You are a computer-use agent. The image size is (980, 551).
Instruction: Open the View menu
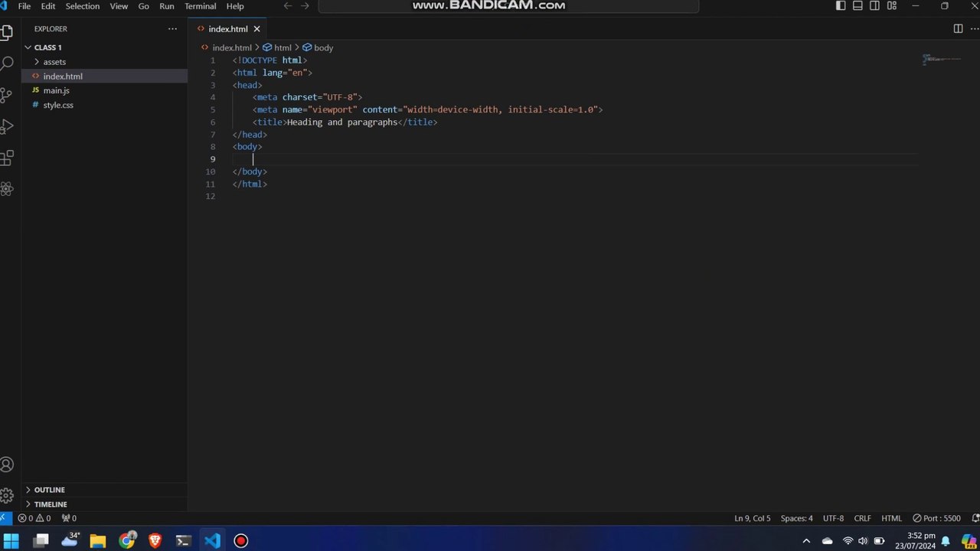coord(119,6)
